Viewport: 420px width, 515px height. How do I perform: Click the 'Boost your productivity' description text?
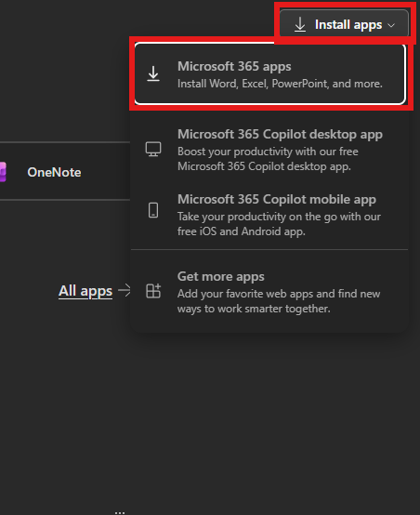point(268,159)
